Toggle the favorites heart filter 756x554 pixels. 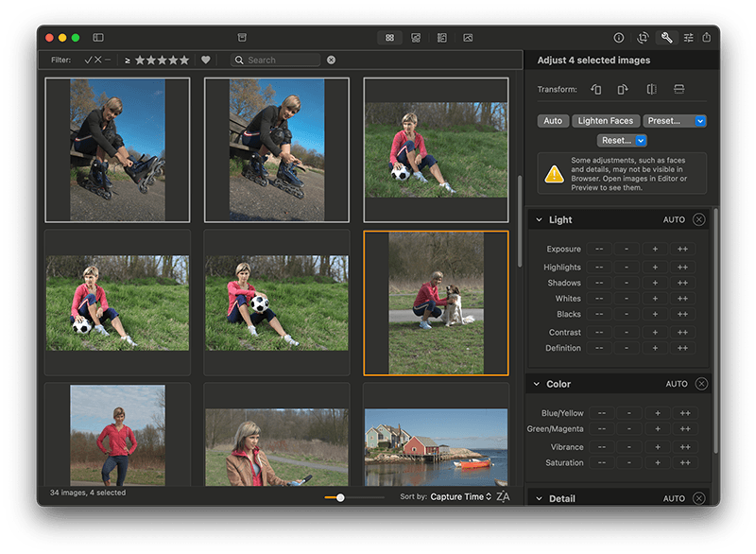click(205, 60)
